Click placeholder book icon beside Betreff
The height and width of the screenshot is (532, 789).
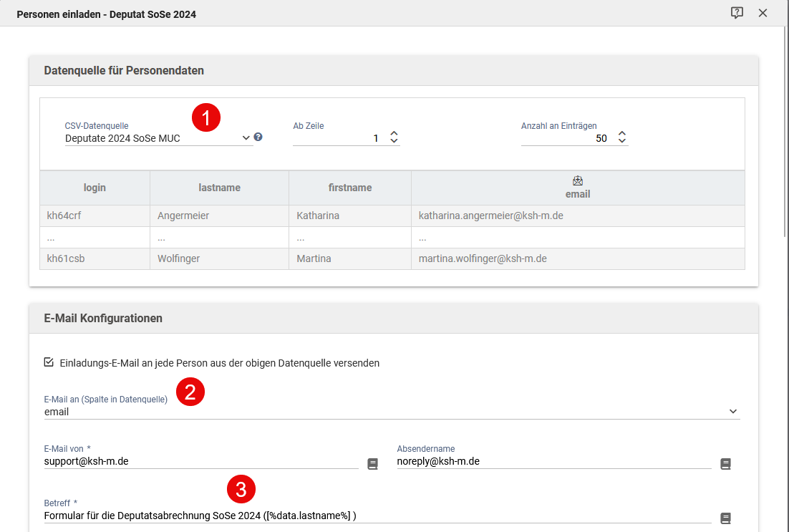point(725,518)
